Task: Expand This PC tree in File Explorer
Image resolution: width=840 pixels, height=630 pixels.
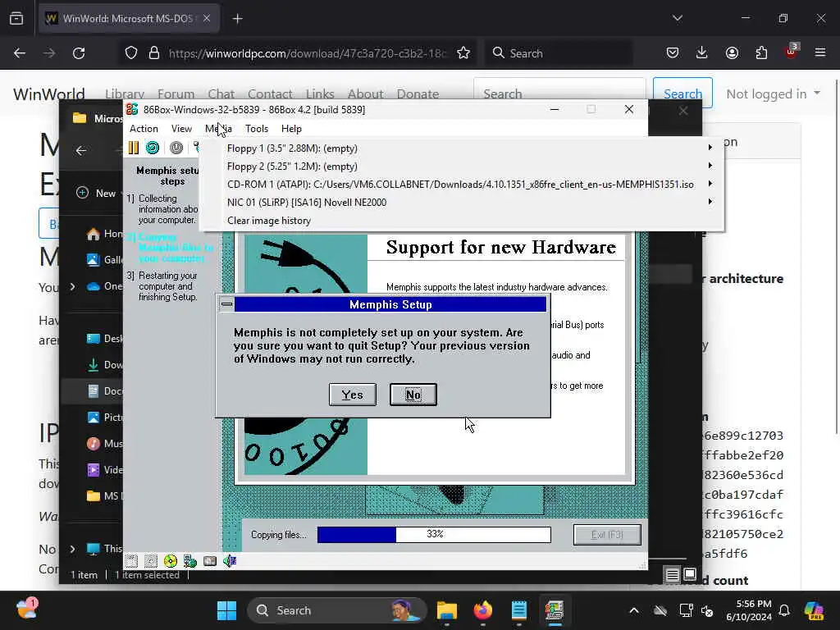Action: 72,549
